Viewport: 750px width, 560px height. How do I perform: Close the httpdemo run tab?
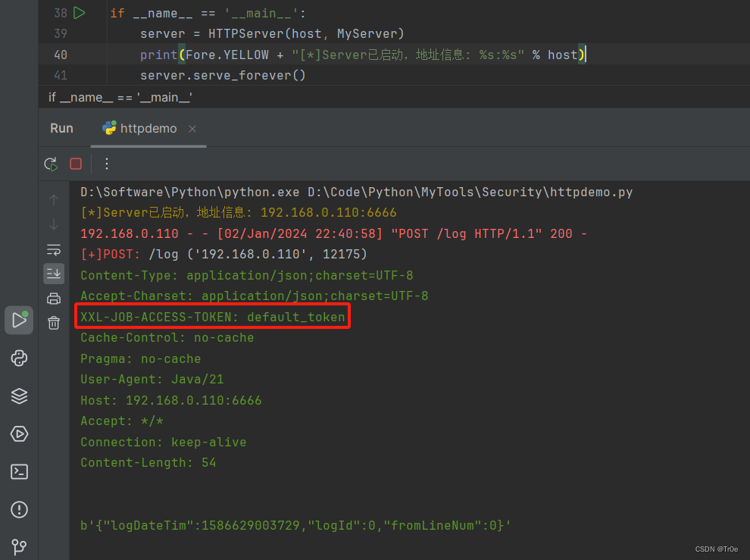[192, 129]
